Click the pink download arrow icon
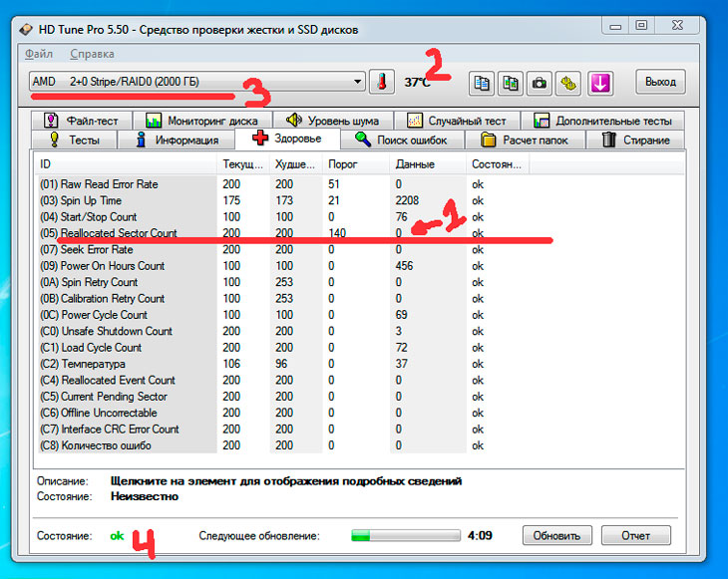Image resolution: width=728 pixels, height=579 pixels. click(x=600, y=84)
